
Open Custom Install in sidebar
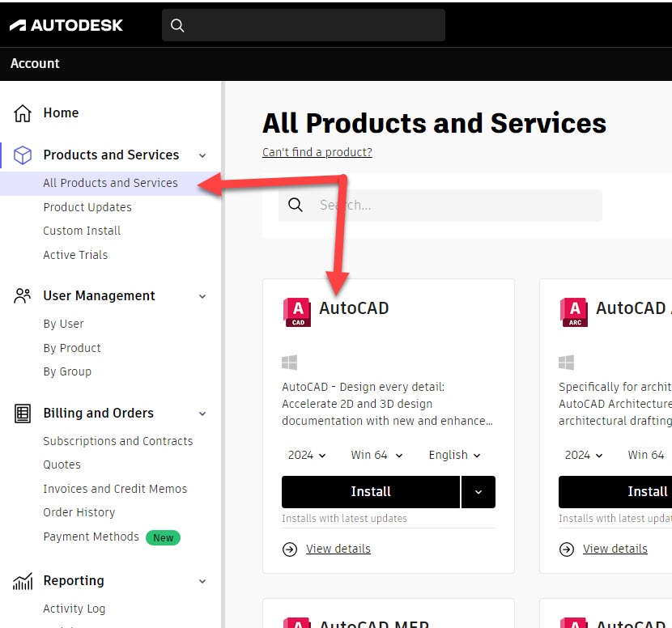pyautogui.click(x=82, y=231)
